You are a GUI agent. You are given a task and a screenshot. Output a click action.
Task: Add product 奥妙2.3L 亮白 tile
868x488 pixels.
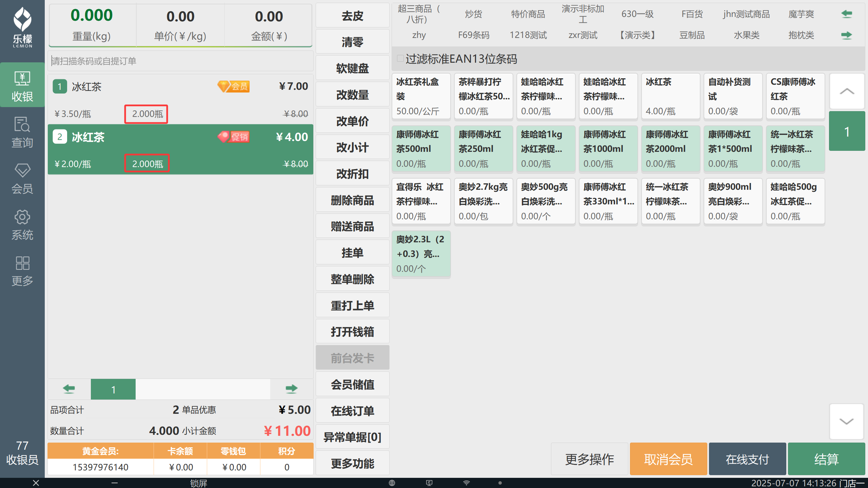[421, 254]
